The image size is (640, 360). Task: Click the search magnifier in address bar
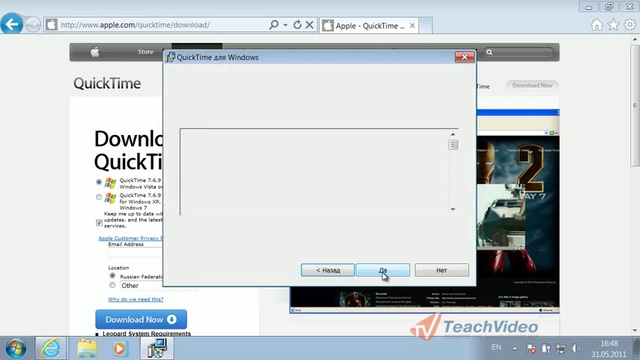click(274, 25)
